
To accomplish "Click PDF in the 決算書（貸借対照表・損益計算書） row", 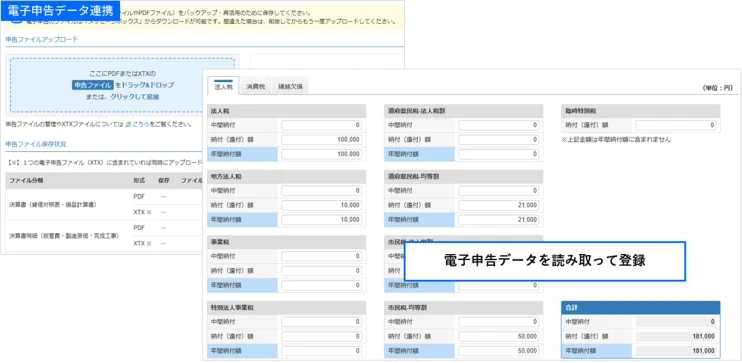I will [x=139, y=196].
